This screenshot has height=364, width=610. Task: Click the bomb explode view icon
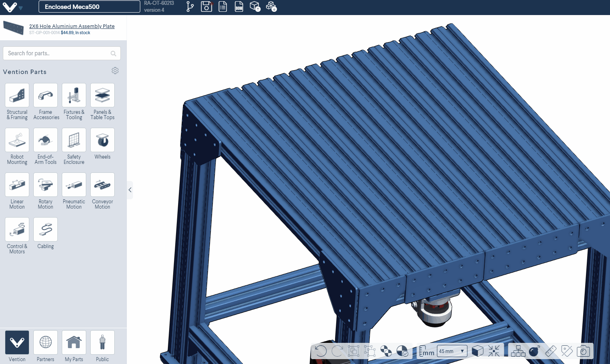[x=534, y=351]
